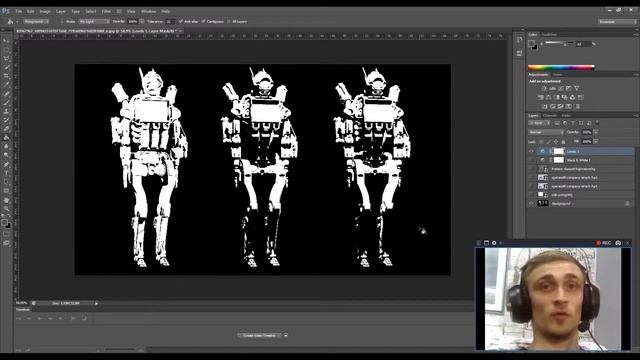The width and height of the screenshot is (640, 360).
Task: Toggle the Anti-alias checkbox
Action: point(181,21)
